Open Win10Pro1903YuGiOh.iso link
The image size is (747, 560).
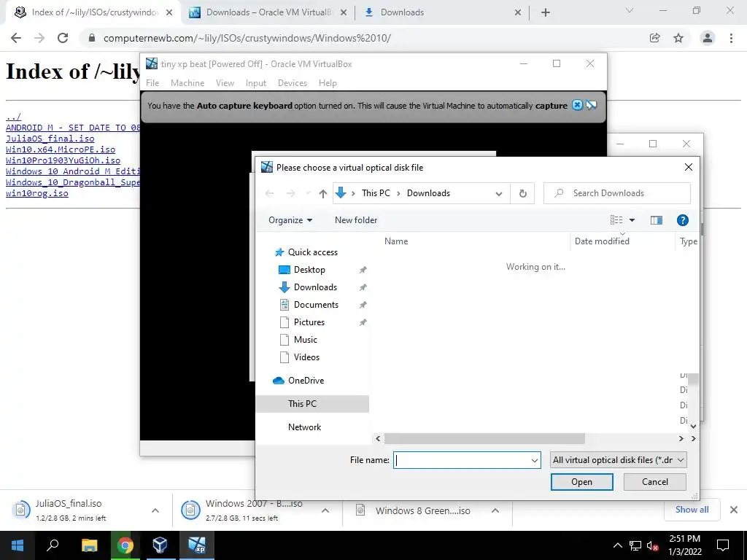pyautogui.click(x=63, y=160)
